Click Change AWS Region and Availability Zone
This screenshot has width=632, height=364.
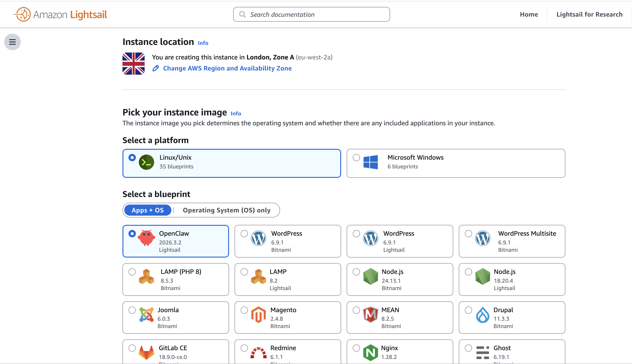pyautogui.click(x=227, y=68)
